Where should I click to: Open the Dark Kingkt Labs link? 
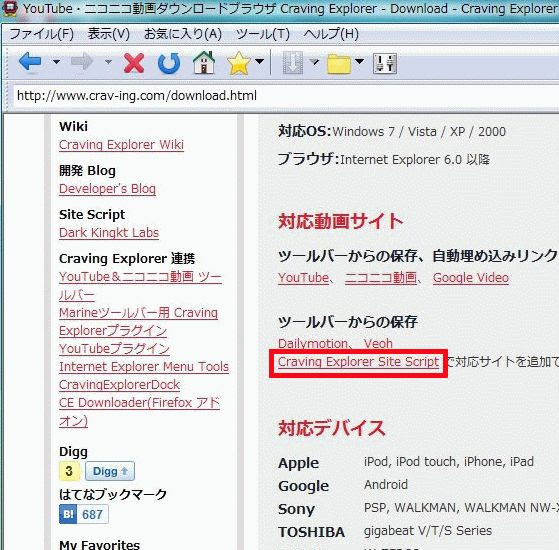click(x=109, y=232)
